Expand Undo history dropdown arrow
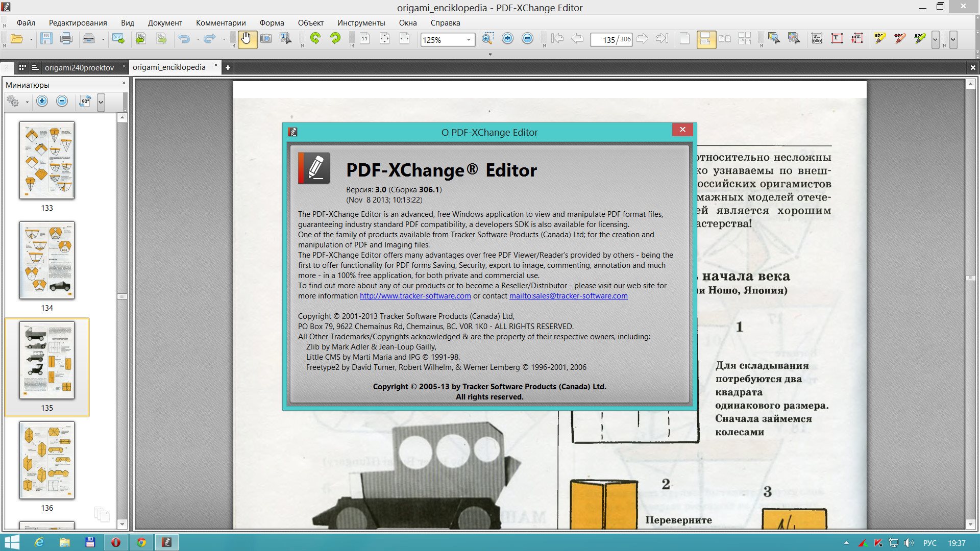The width and height of the screenshot is (980, 551). (x=198, y=40)
